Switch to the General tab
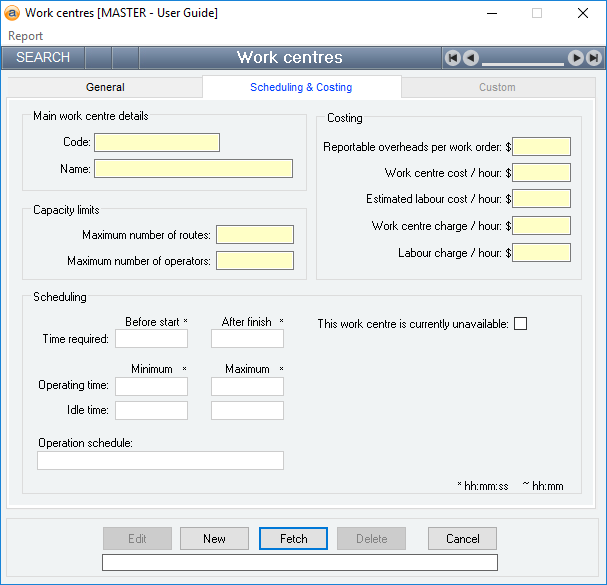The image size is (607, 585). (105, 87)
